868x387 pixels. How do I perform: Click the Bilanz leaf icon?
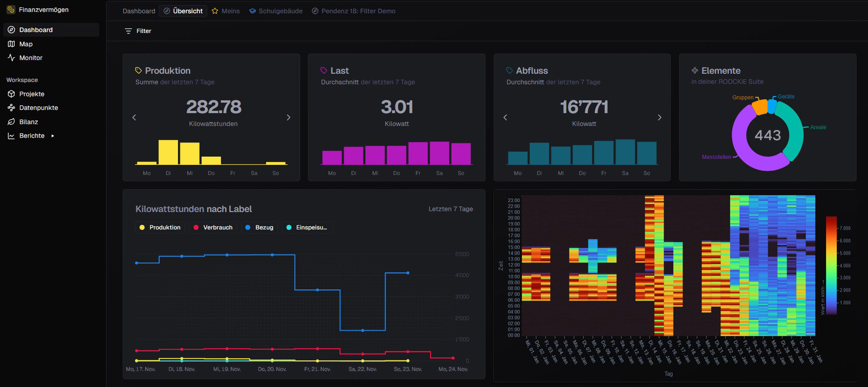point(11,122)
